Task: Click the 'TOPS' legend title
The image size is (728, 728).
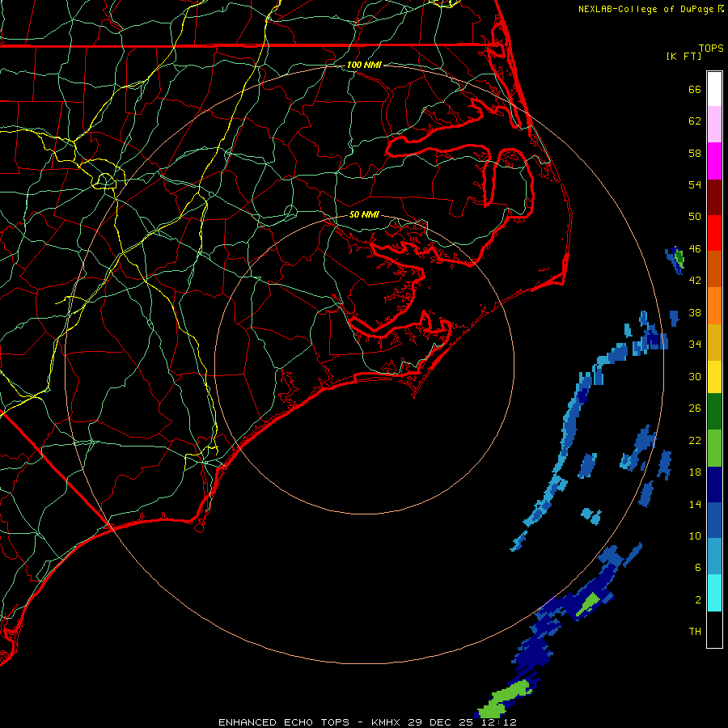Action: pyautogui.click(x=711, y=48)
